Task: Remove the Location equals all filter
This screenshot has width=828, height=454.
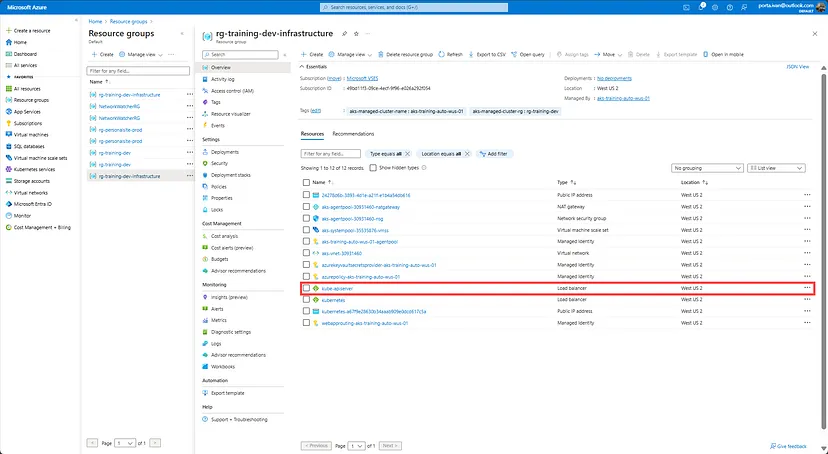Action: [x=467, y=154]
